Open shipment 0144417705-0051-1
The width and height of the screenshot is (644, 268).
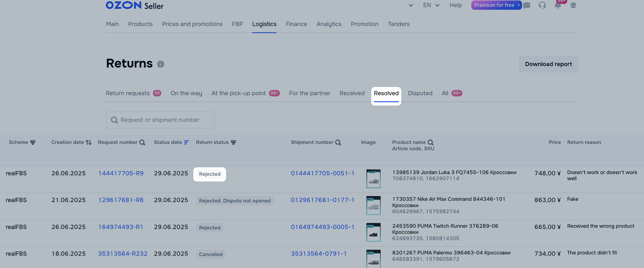point(323,174)
